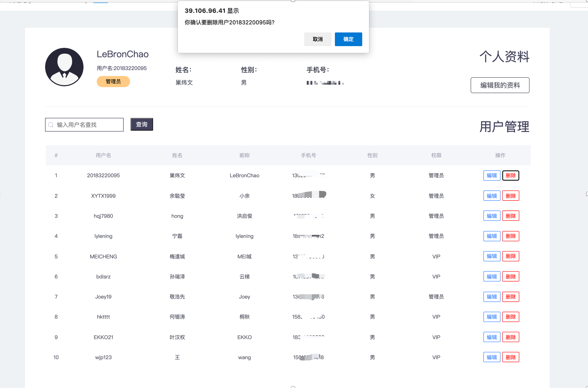Image resolution: width=588 pixels, height=388 pixels.
Task: Click 编辑我的资料 button
Action: pos(499,85)
